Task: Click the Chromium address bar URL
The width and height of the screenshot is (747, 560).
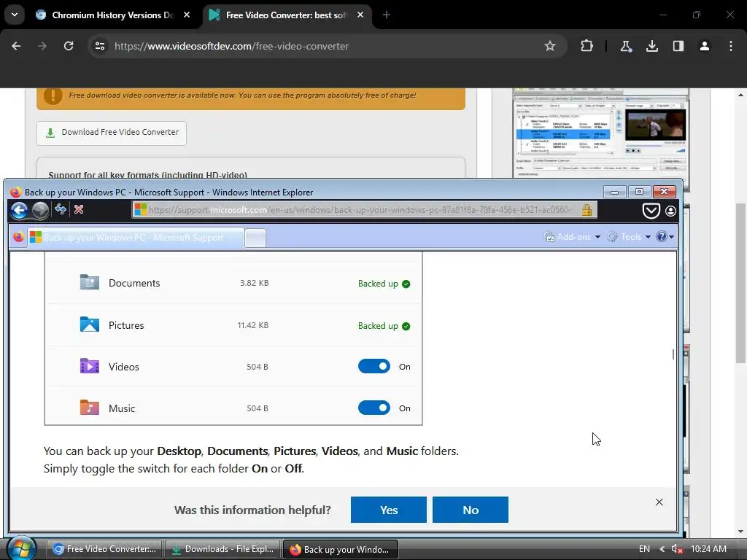Action: coord(231,46)
